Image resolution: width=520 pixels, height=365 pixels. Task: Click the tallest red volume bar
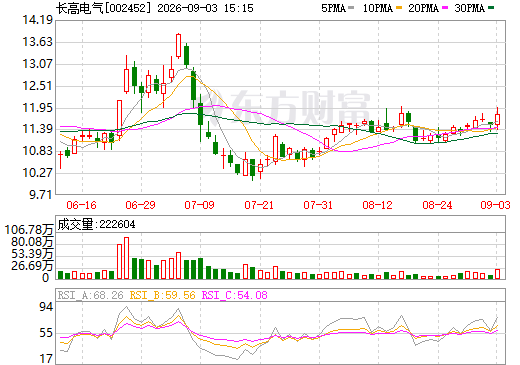pos(126,258)
